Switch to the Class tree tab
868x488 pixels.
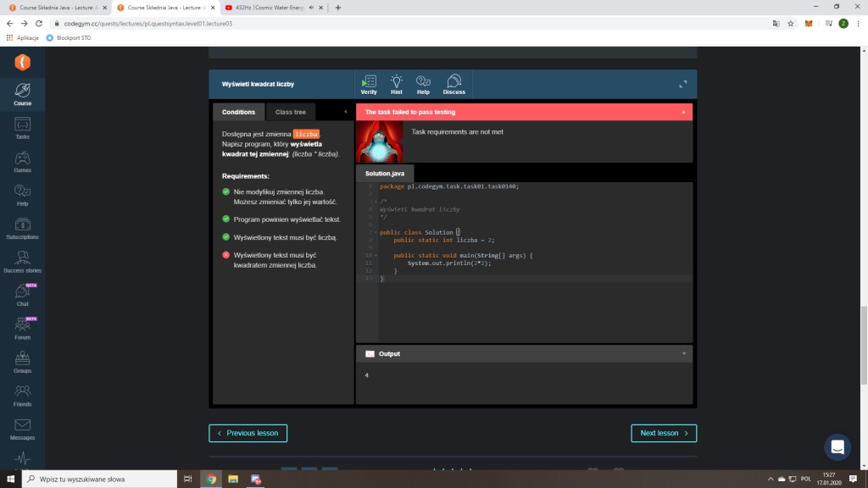290,112
